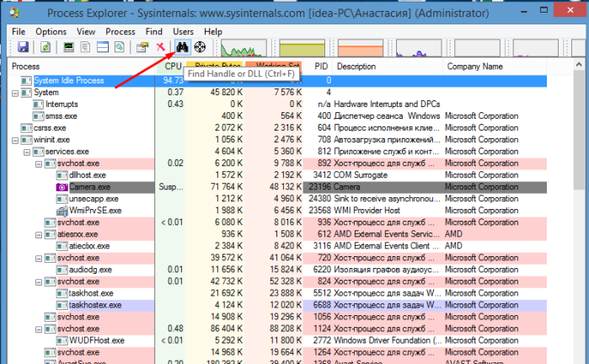Collapse the atiesrxx.exe tree node
589x364 pixels.
pos(38,235)
